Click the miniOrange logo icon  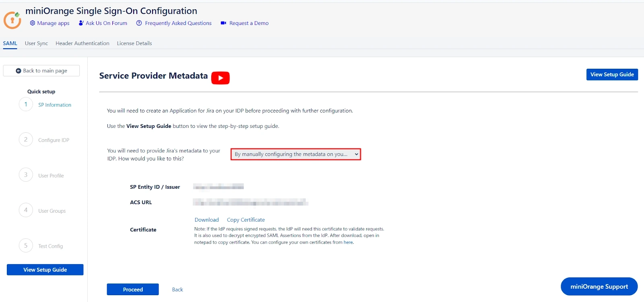[x=12, y=20]
